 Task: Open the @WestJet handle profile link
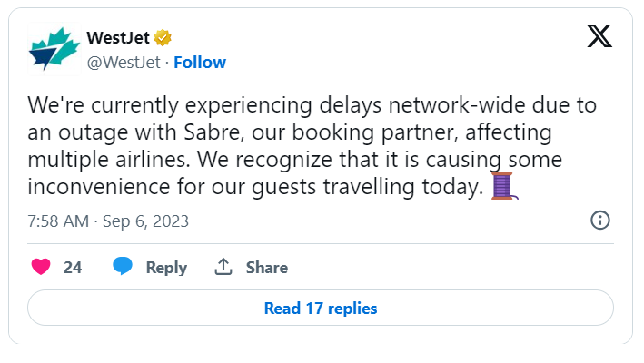click(x=124, y=63)
